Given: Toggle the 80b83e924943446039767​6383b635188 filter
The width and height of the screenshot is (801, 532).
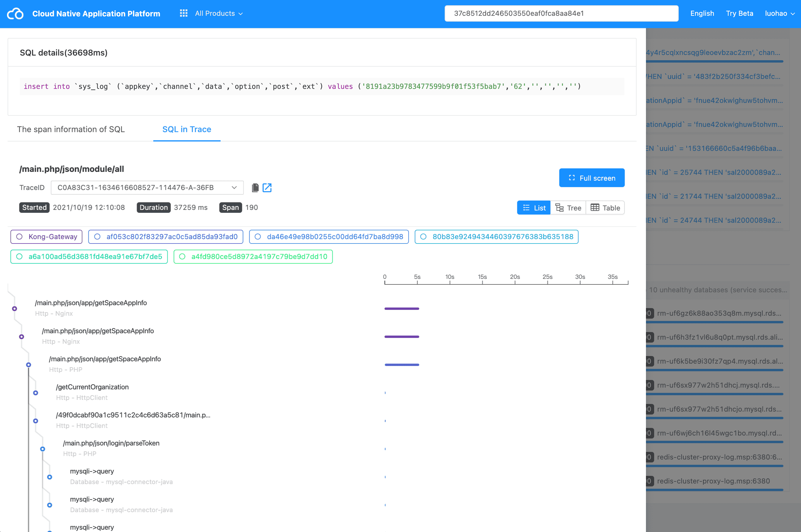Looking at the screenshot, I should coord(496,237).
